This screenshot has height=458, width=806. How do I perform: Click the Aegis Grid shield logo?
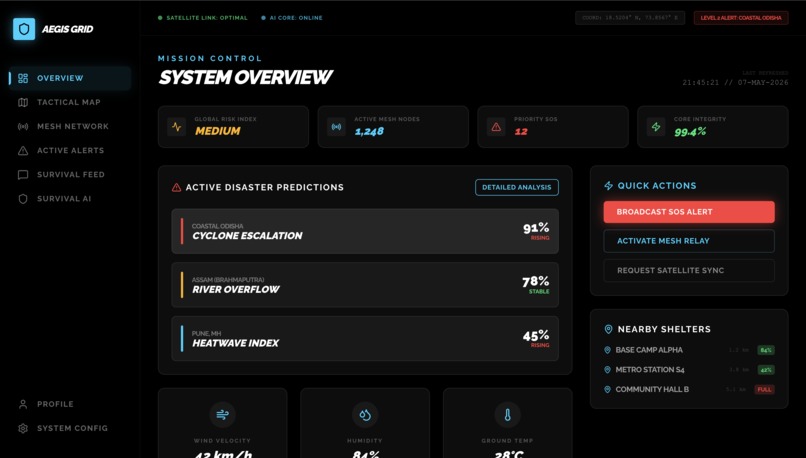point(24,29)
